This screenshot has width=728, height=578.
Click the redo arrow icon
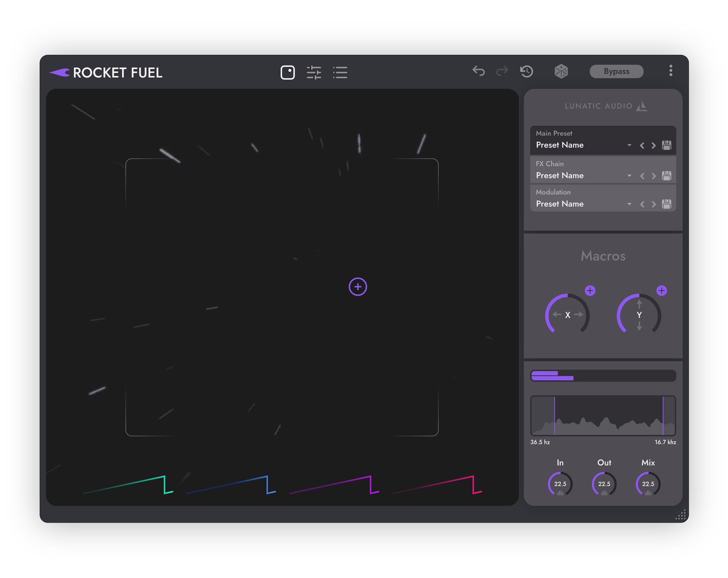pos(502,71)
